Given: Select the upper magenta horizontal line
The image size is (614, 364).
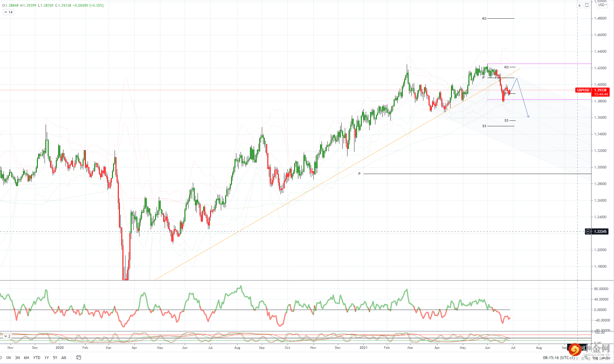Looking at the screenshot, I should pos(553,64).
